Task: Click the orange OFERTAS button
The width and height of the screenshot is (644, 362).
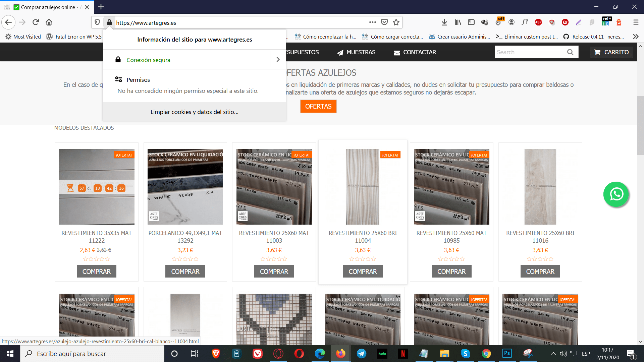Action: click(x=318, y=106)
